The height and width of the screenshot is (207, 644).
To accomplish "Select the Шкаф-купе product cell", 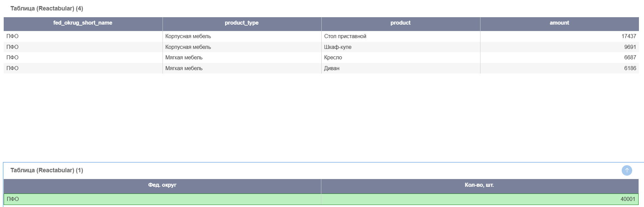I will [338, 47].
